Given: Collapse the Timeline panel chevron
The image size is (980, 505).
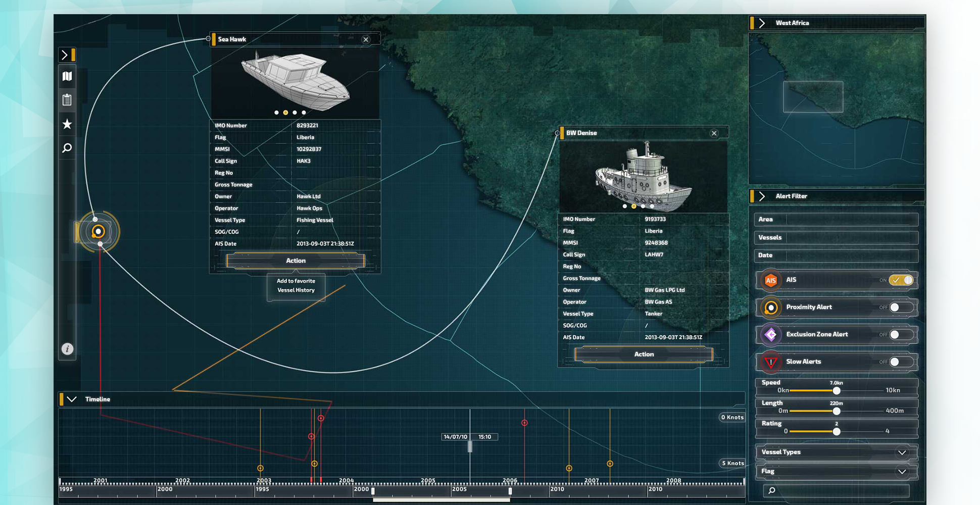Looking at the screenshot, I should tap(72, 399).
